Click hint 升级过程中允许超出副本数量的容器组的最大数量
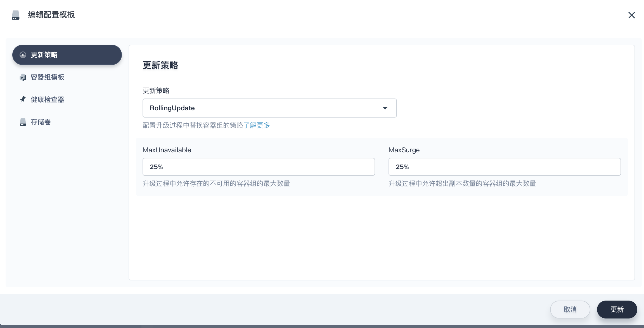Image resolution: width=644 pixels, height=328 pixels. [462, 184]
